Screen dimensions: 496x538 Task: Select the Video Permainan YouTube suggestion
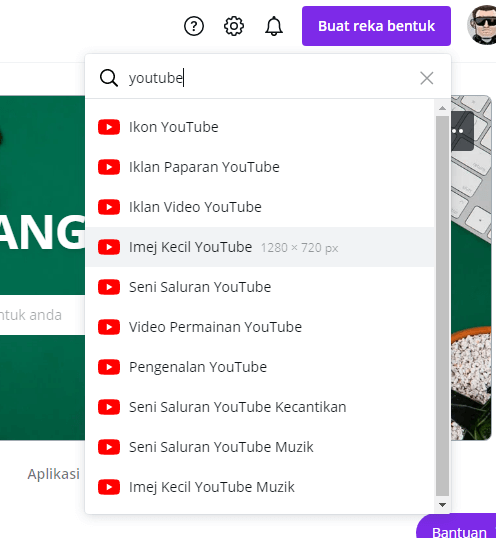click(260, 327)
